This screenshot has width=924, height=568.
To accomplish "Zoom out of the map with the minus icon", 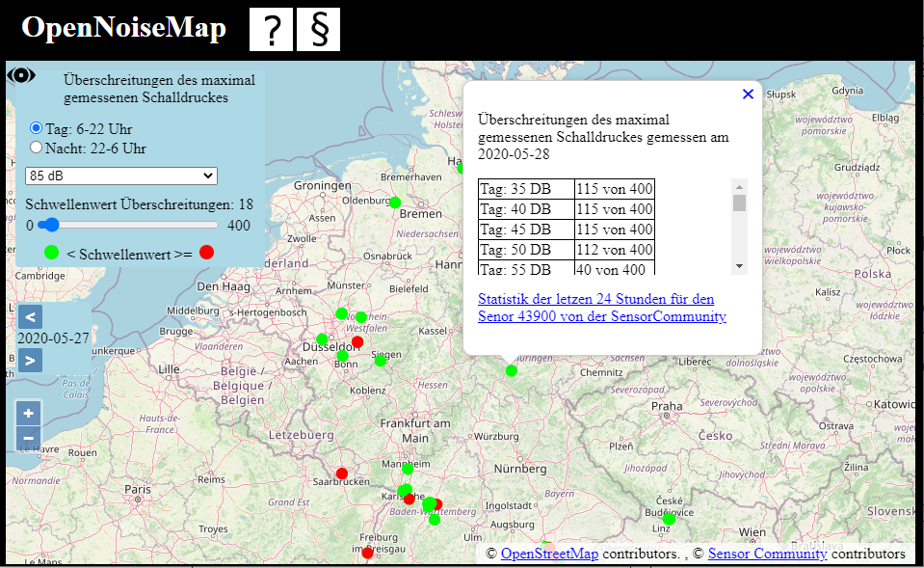I will [x=28, y=438].
